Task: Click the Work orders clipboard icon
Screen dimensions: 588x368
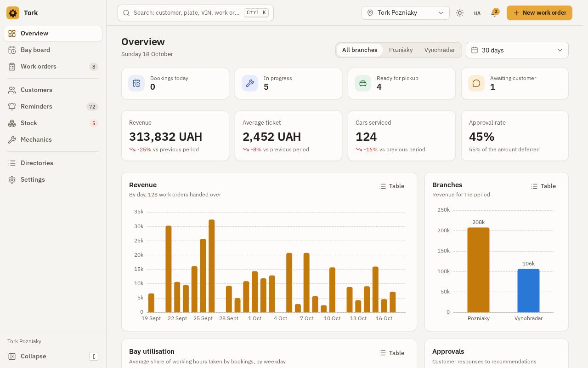Action: [x=12, y=67]
